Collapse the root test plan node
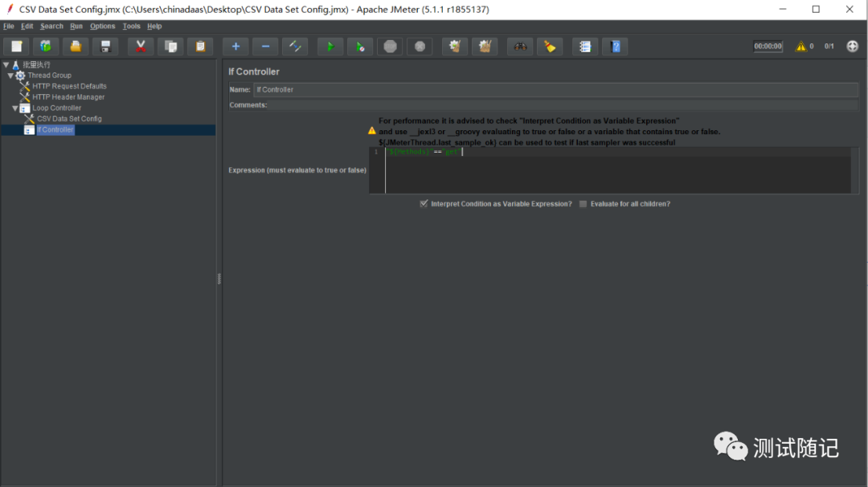 tap(6, 65)
